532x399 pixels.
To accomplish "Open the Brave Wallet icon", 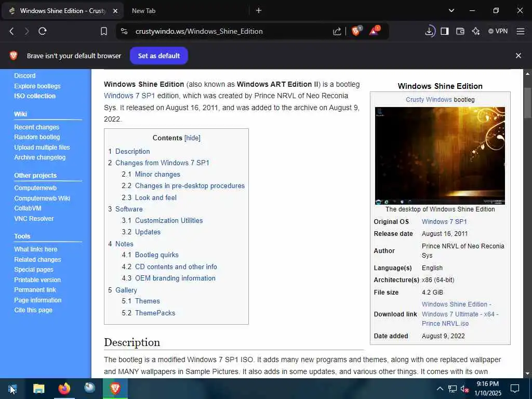I will [x=460, y=31].
